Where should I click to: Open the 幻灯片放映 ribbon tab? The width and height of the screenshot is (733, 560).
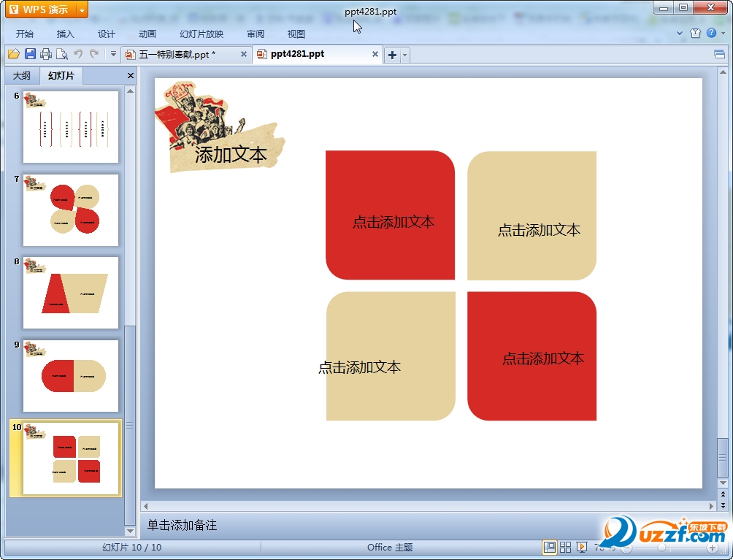click(x=202, y=34)
